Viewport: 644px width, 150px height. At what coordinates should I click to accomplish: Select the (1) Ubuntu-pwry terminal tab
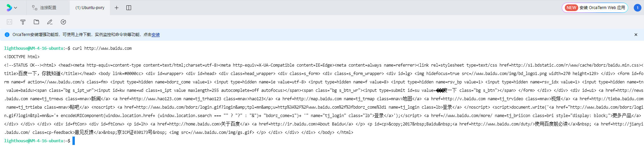[x=90, y=7]
